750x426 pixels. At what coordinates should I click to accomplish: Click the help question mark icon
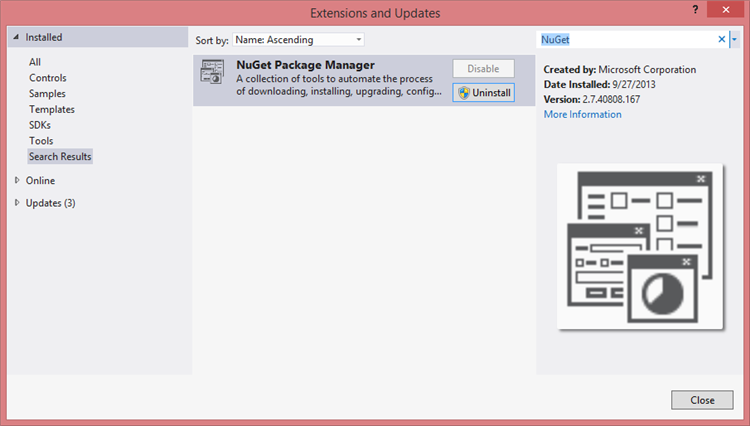(x=695, y=10)
